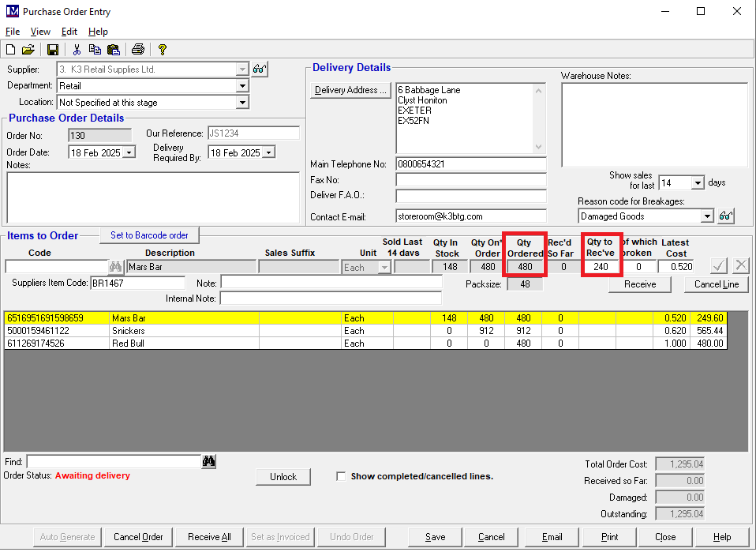
Task: Open the Edit menu
Action: [x=69, y=32]
